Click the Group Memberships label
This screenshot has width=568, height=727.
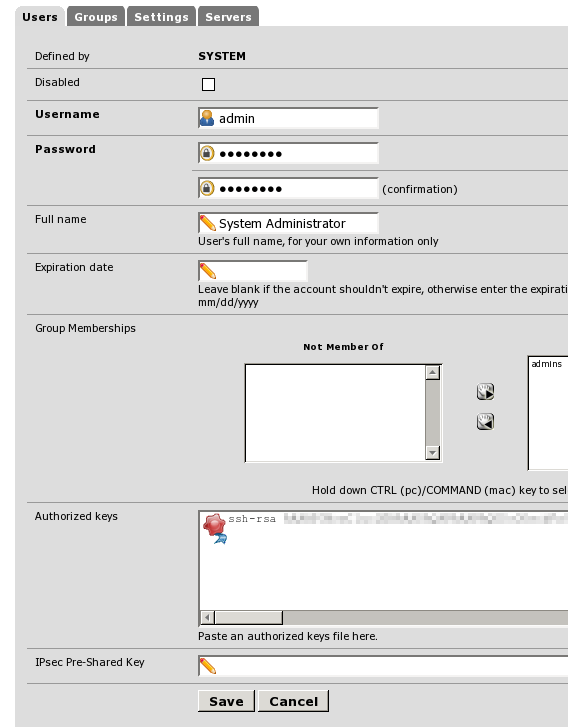(85, 328)
